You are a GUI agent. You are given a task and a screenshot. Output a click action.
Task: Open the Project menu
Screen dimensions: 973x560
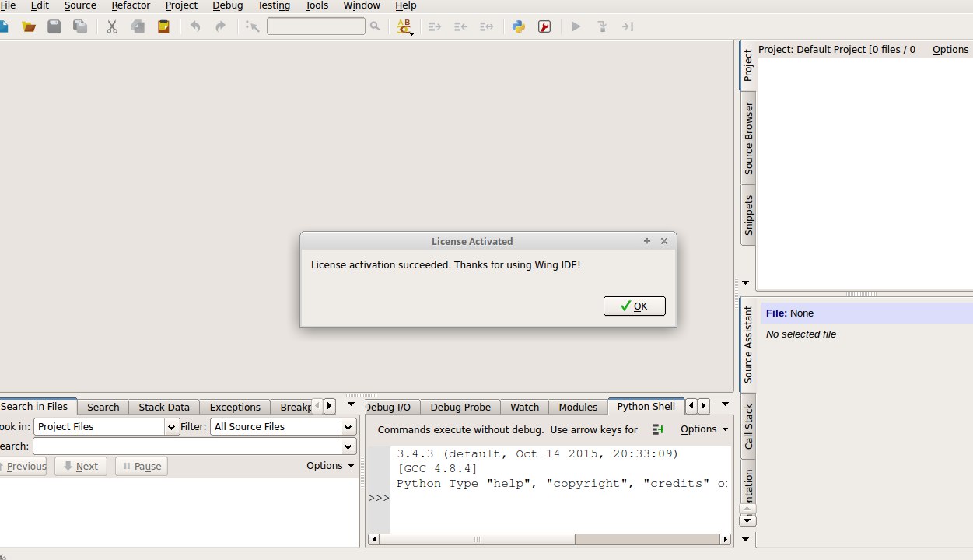[x=181, y=5]
